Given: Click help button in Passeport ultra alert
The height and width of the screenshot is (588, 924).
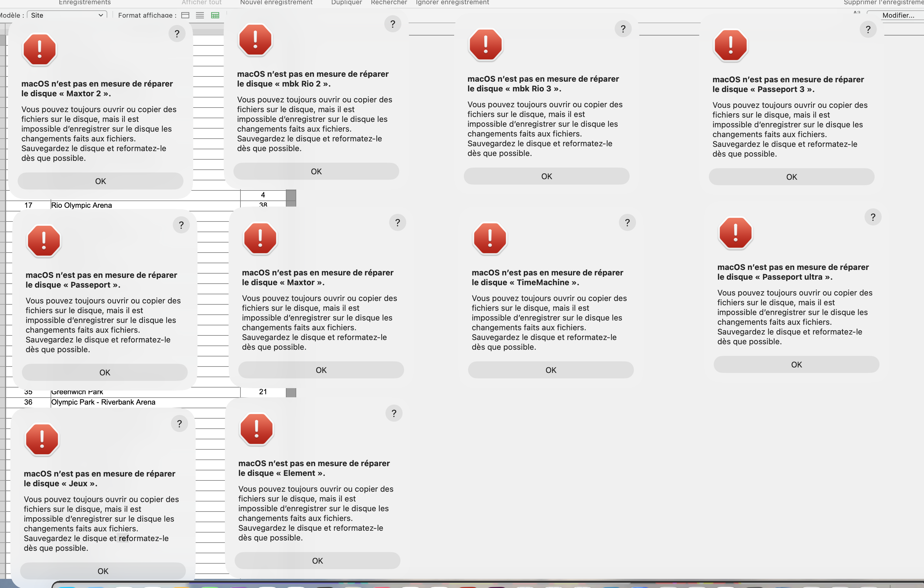Looking at the screenshot, I should click(873, 217).
